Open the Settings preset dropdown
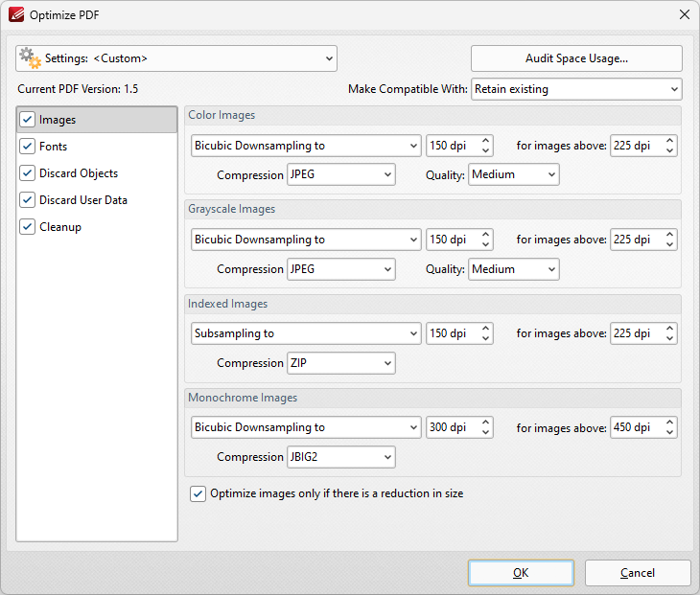Viewport: 700px width, 595px height. pyautogui.click(x=176, y=58)
